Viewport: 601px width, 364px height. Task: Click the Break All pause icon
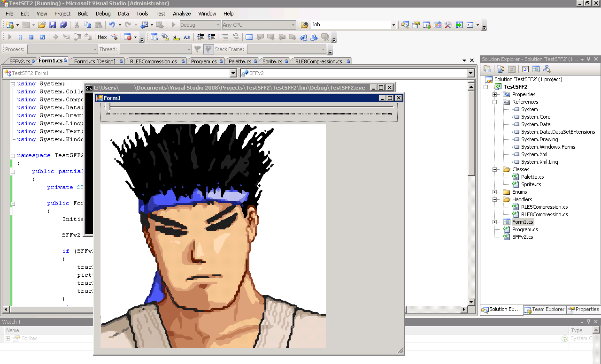(20, 37)
